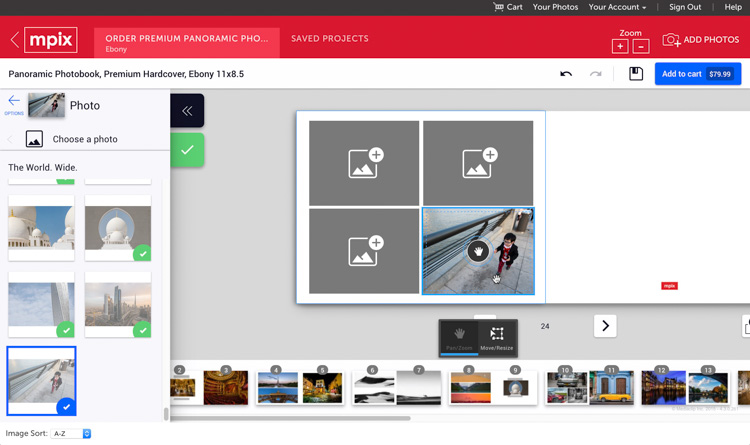Confirm with the green checkmark button
Viewport: 750px width, 445px height.
(187, 150)
